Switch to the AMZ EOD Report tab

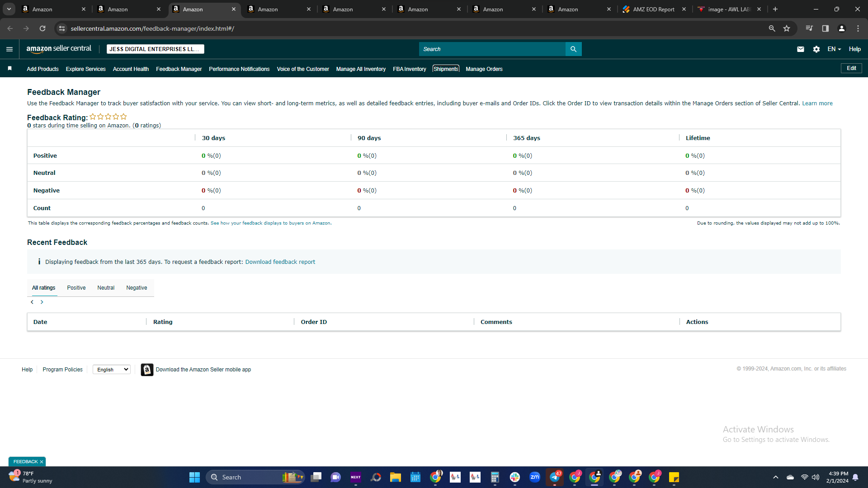coord(654,9)
